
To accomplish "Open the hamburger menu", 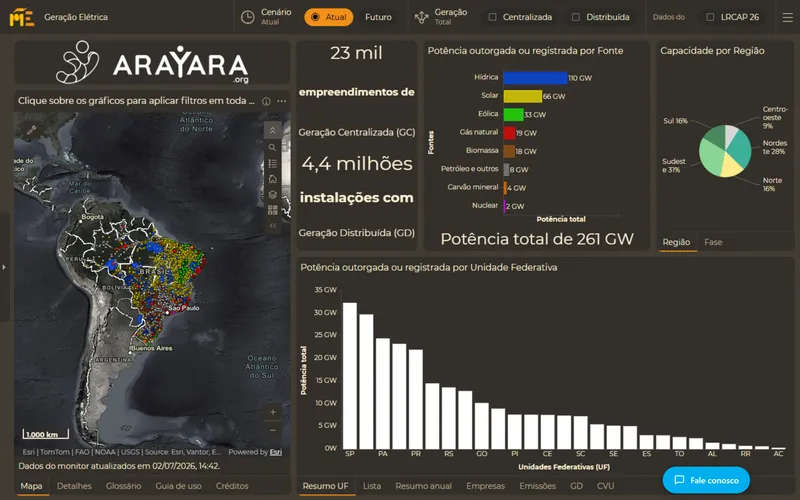I will [x=787, y=17].
